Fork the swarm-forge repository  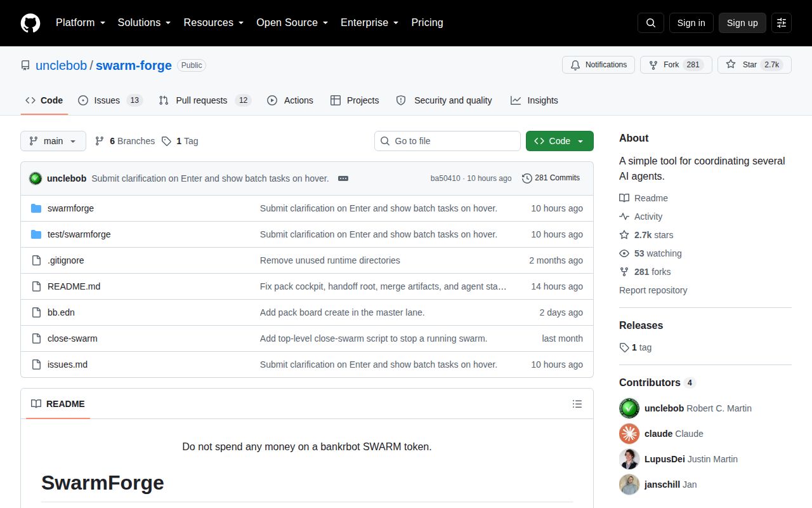click(x=676, y=65)
